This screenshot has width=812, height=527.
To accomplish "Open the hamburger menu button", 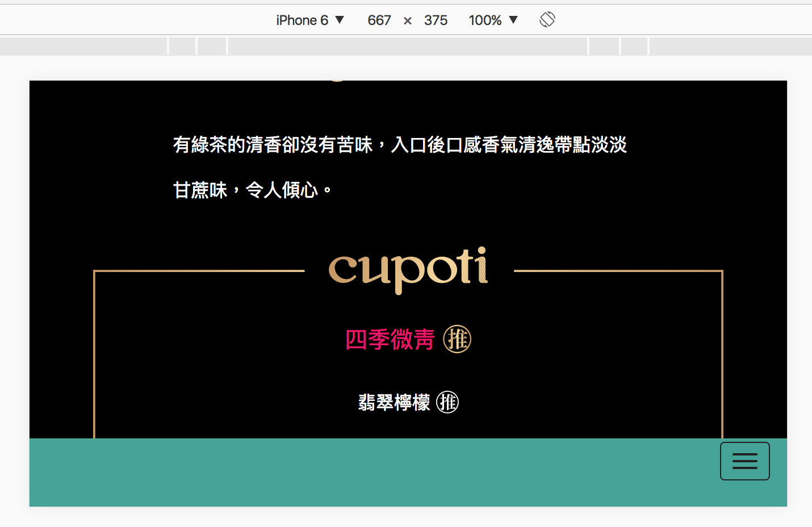I will coord(744,461).
